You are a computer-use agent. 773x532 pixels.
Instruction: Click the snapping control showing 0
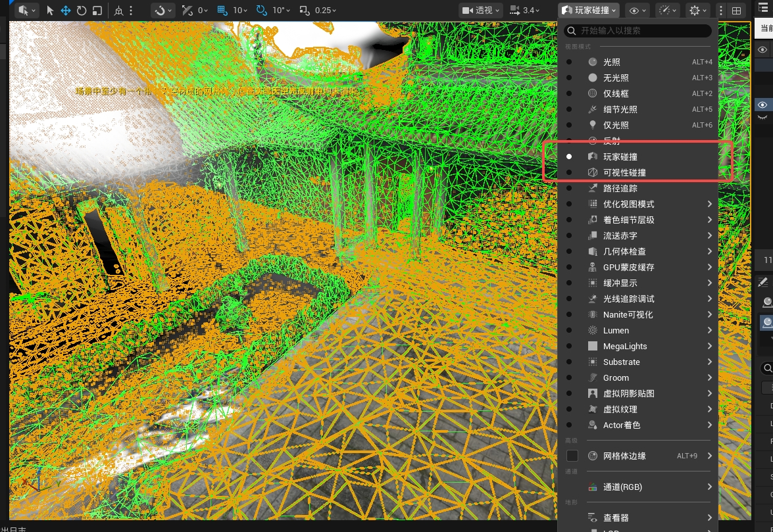(x=194, y=10)
